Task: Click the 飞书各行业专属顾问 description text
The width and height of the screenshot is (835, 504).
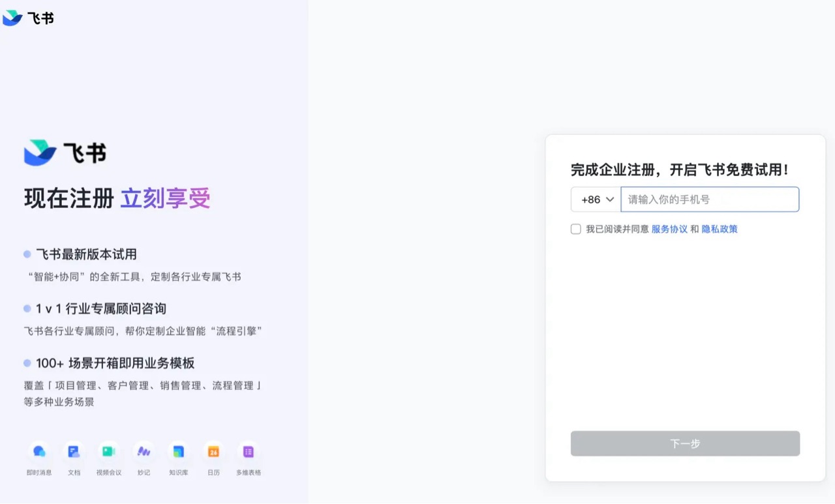Action: [x=143, y=331]
